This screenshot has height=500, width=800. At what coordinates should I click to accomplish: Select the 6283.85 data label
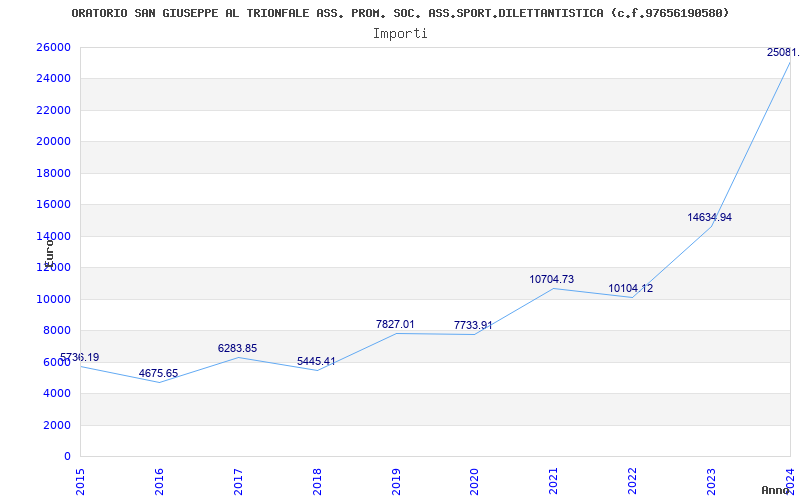pos(237,348)
